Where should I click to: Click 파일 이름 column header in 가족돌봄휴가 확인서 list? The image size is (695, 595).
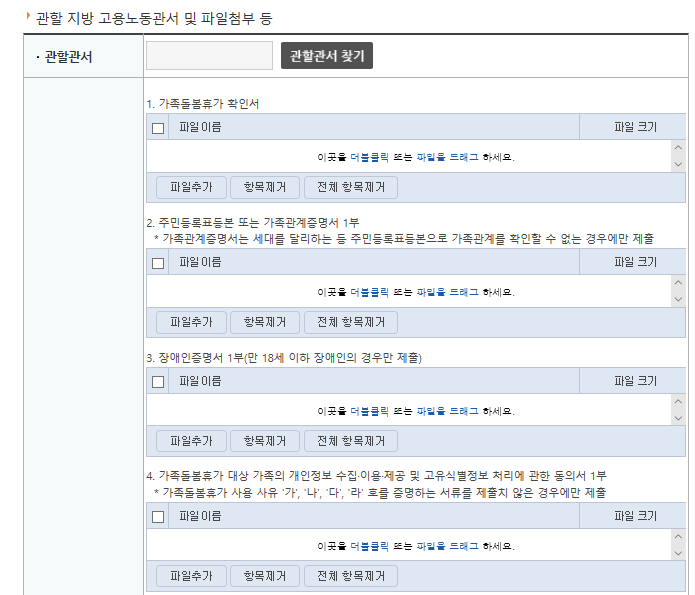point(374,127)
